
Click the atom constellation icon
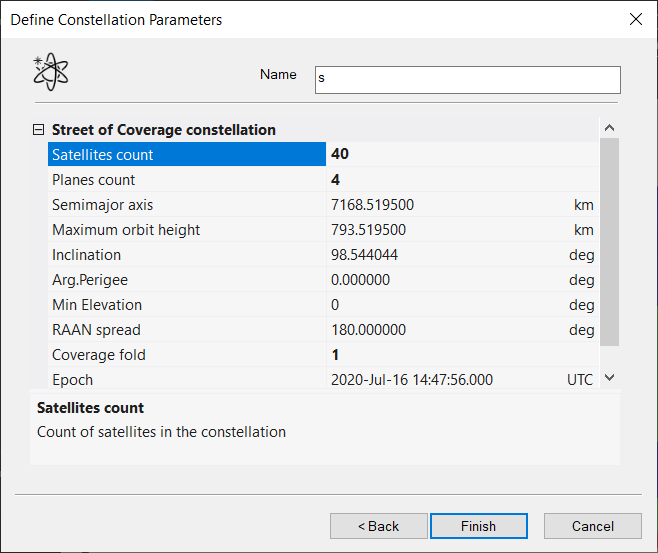point(51,73)
